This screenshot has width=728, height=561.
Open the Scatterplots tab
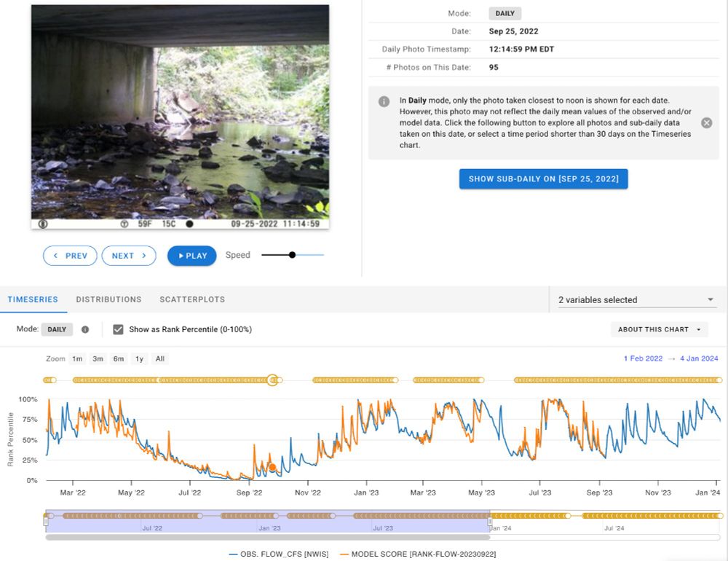pos(192,299)
